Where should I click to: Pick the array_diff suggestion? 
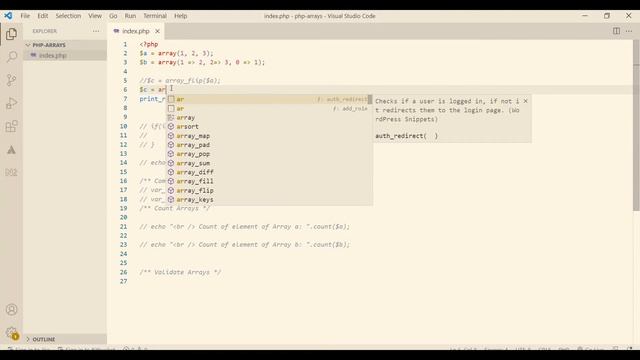click(268, 172)
